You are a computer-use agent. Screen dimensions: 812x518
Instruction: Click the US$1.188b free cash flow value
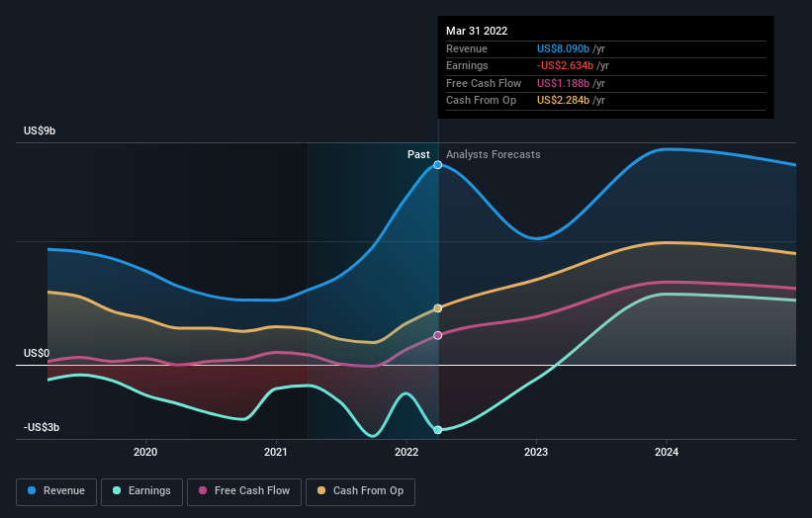[x=563, y=83]
